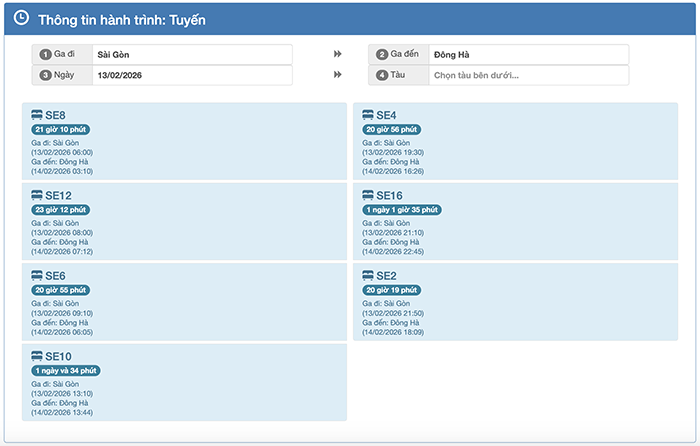
Task: Click the SE2 train icon
Action: click(x=368, y=275)
